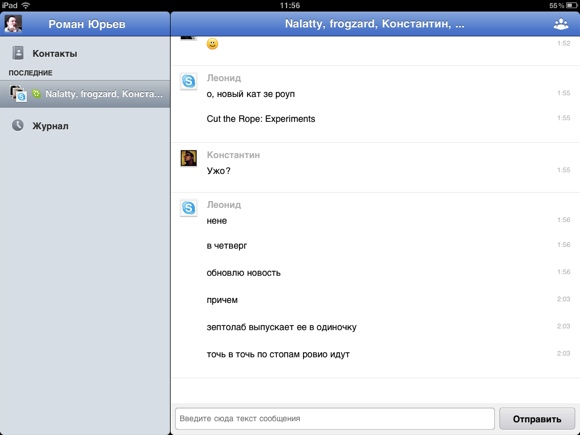Tap the smiley emoticon message
Image resolution: width=580 pixels, height=435 pixels.
212,44
